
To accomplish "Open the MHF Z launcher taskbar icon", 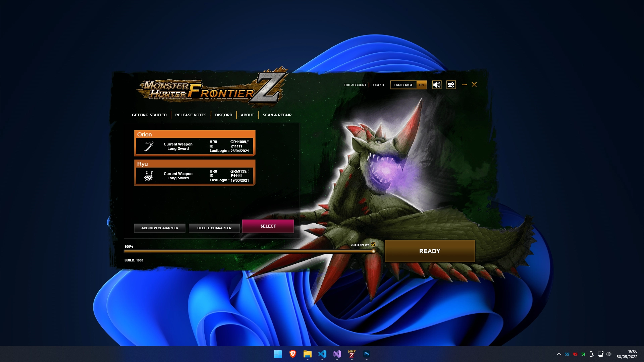I will point(352,354).
